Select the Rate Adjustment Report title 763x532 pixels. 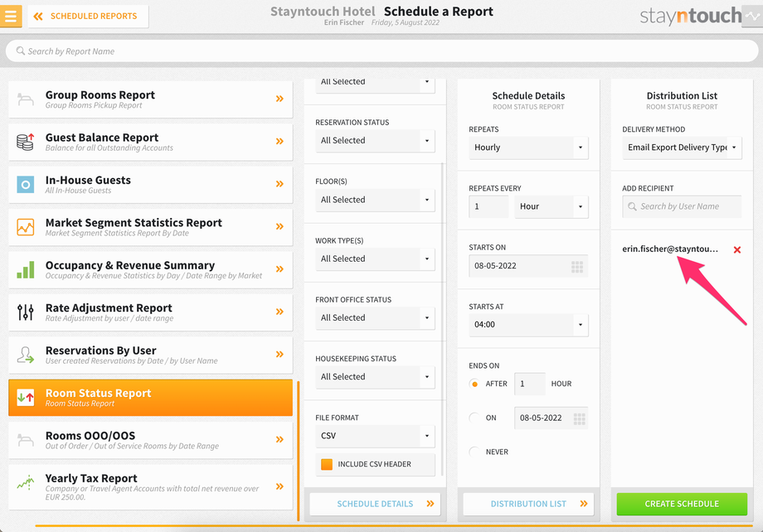(109, 307)
